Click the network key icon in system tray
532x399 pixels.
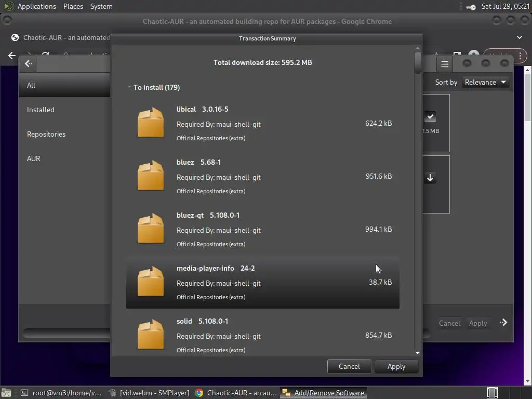coord(471,7)
